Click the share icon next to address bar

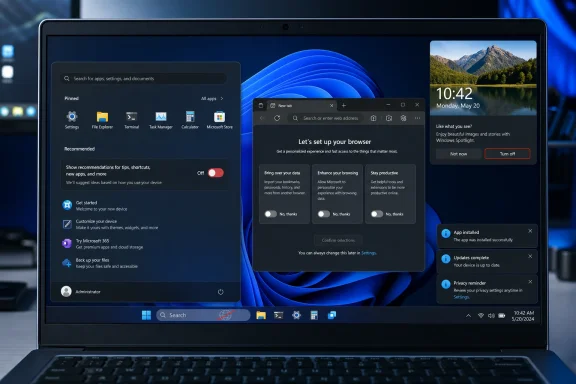[x=373, y=118]
